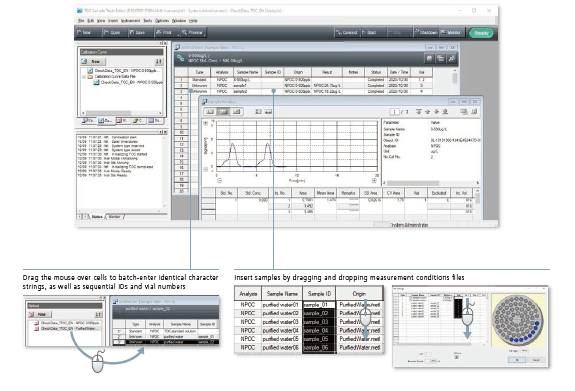Click the Type column header
This screenshot has width=575, height=391.
pos(199,72)
